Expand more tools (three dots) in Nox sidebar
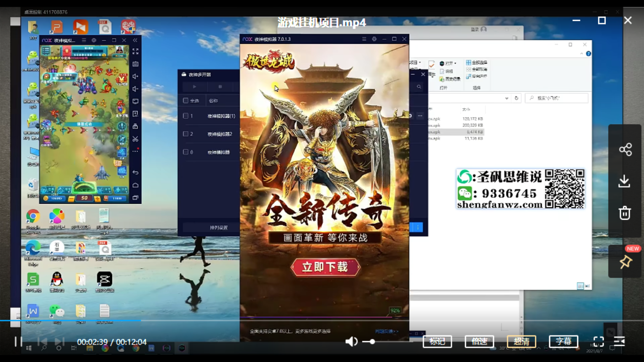 pos(136,151)
